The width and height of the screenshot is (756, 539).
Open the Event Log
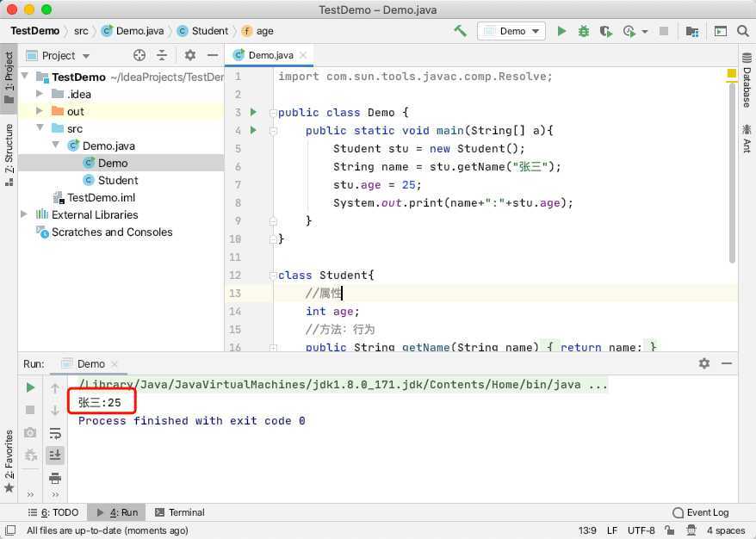pyautogui.click(x=701, y=512)
